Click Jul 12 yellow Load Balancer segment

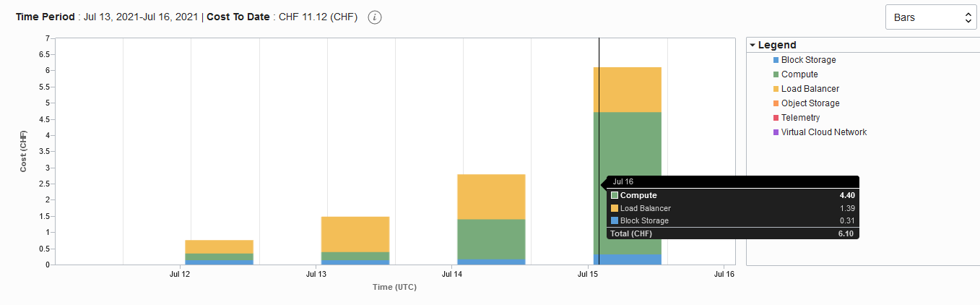[x=219, y=246]
